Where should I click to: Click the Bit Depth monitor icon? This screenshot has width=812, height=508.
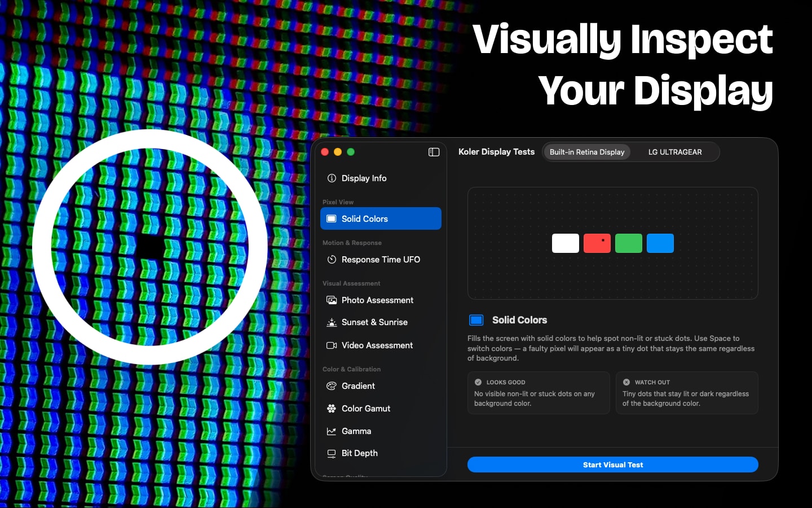332,453
